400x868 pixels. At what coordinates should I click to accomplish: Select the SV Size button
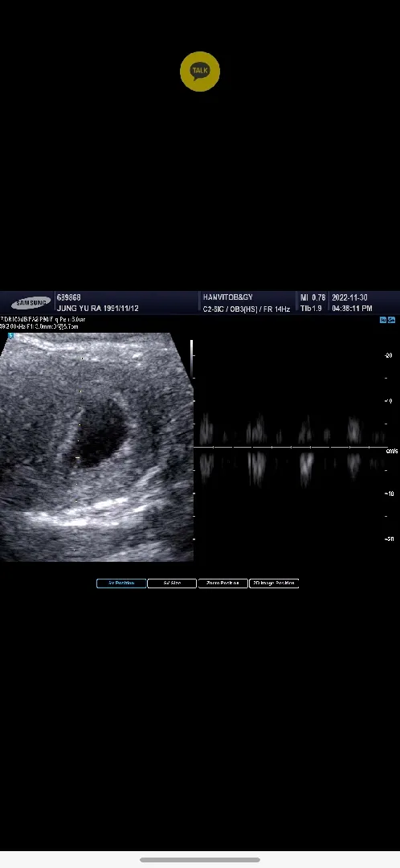click(172, 583)
